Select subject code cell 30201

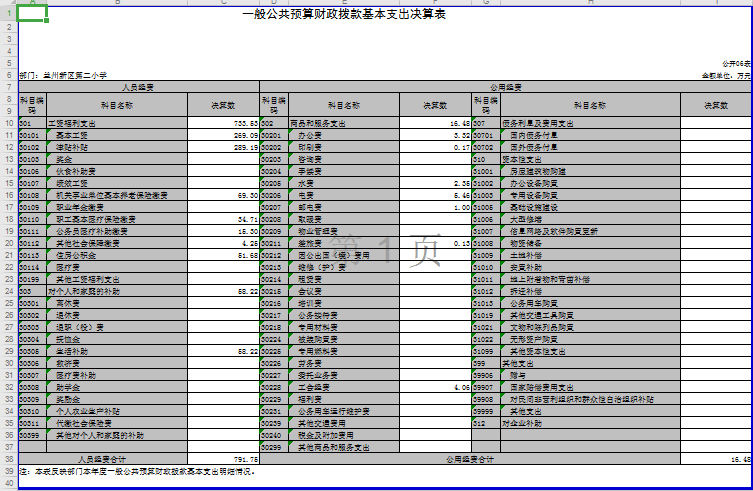(273, 135)
